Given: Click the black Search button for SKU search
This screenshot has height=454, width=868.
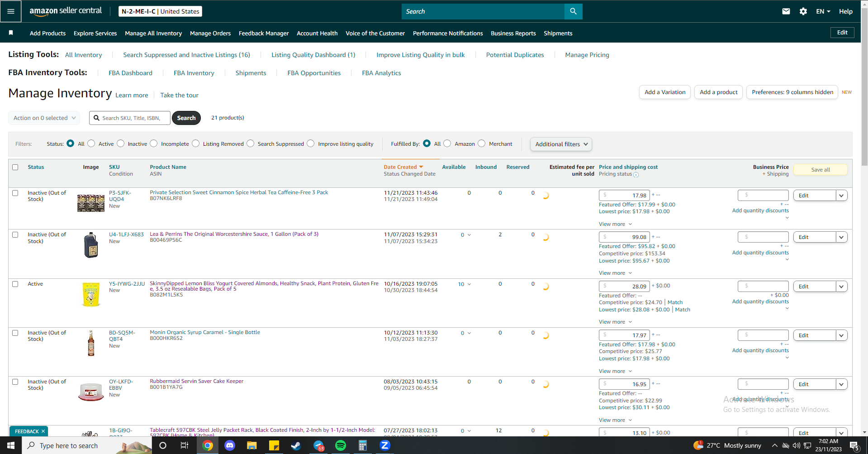Looking at the screenshot, I should click(186, 118).
